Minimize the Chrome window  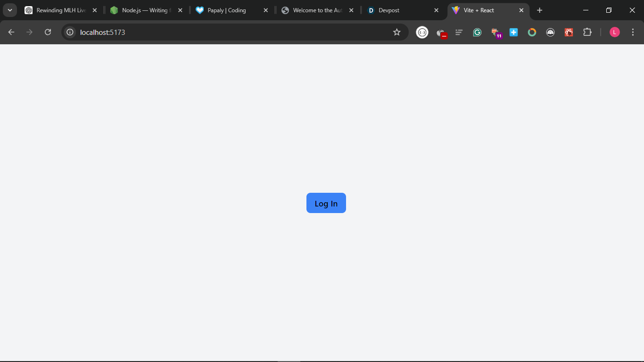point(586,10)
